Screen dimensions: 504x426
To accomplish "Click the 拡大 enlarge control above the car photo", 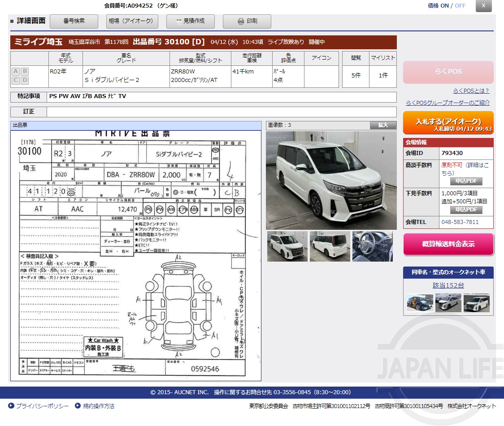I will [x=382, y=125].
